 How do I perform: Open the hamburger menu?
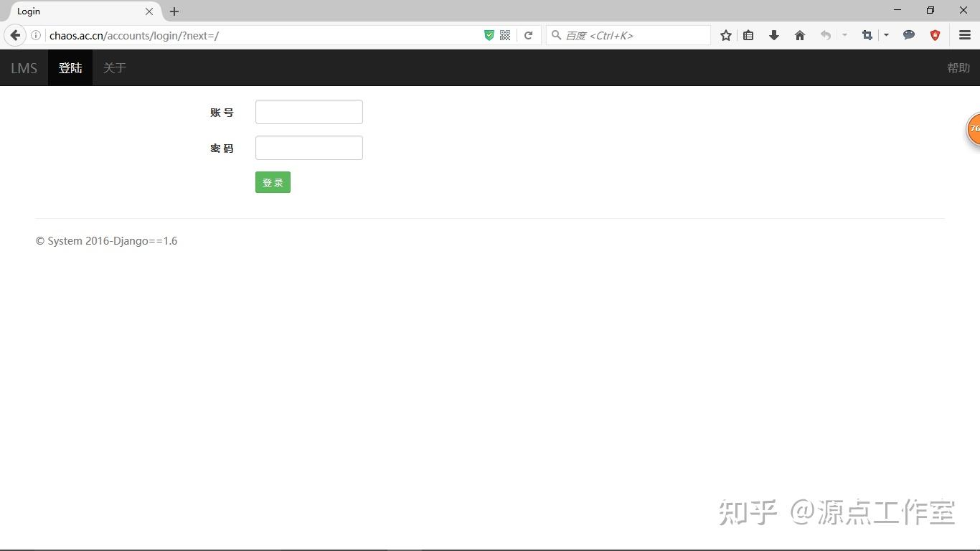963,34
